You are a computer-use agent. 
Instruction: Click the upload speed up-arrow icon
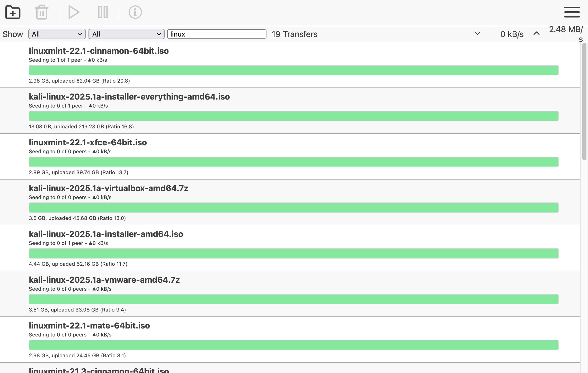click(536, 33)
